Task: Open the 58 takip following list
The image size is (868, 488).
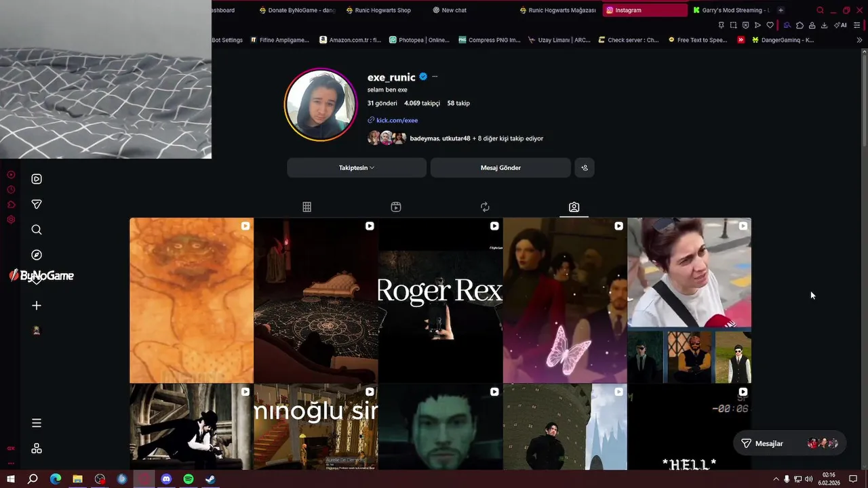Action: [458, 103]
